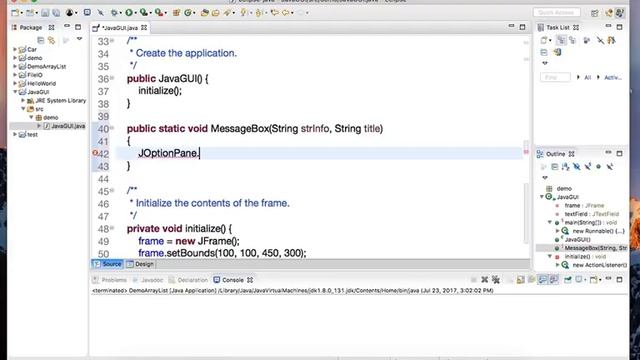This screenshot has width=640, height=360.
Task: Open the Problems tab
Action: (109, 280)
